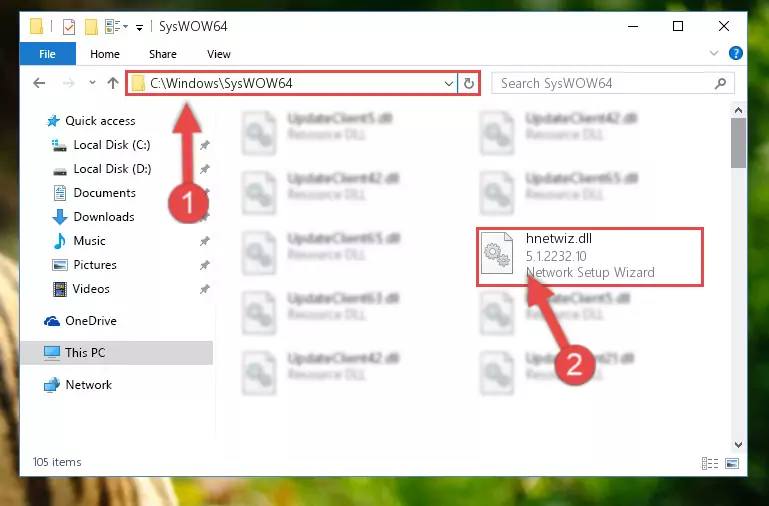Go back with the Back arrow
The image size is (769, 506).
pyautogui.click(x=39, y=83)
